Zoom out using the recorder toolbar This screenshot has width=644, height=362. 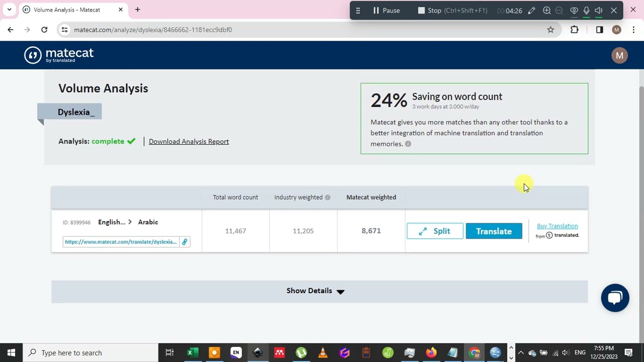click(559, 11)
